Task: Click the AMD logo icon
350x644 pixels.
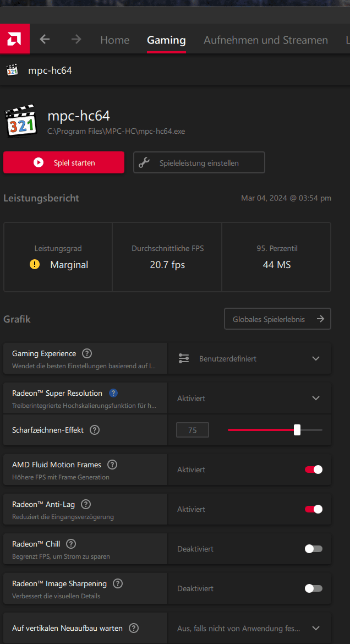Action: 14,39
